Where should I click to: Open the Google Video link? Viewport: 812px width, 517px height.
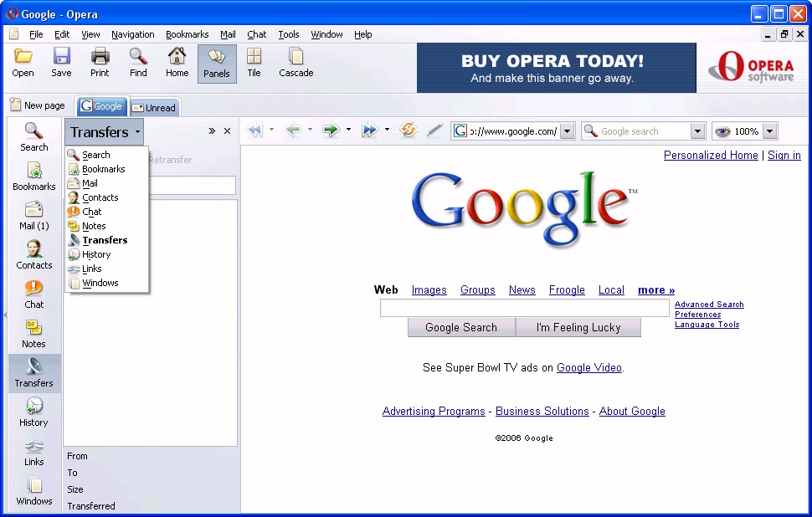tap(588, 368)
